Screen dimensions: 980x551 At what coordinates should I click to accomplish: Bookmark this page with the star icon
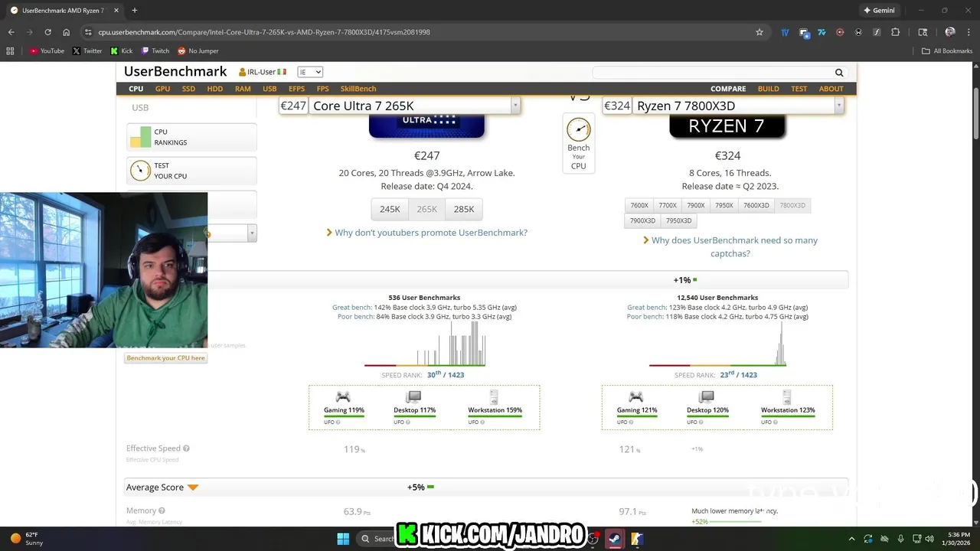[759, 32]
